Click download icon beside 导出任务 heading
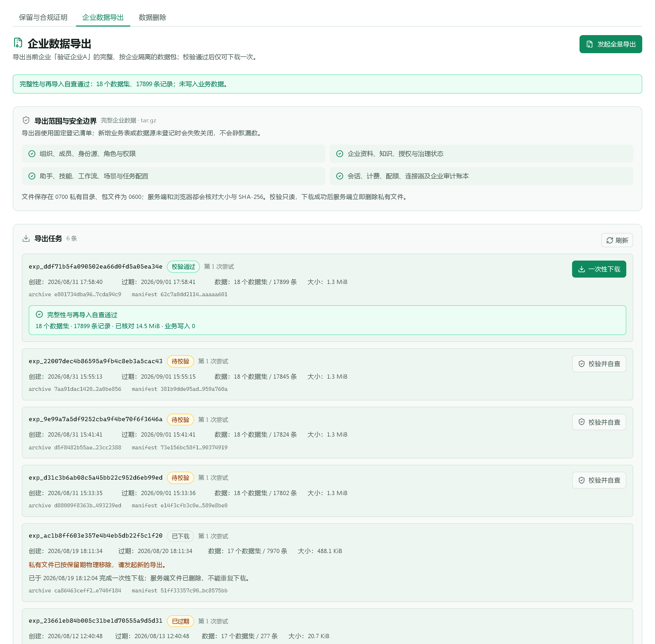The height and width of the screenshot is (644, 655). click(26, 239)
